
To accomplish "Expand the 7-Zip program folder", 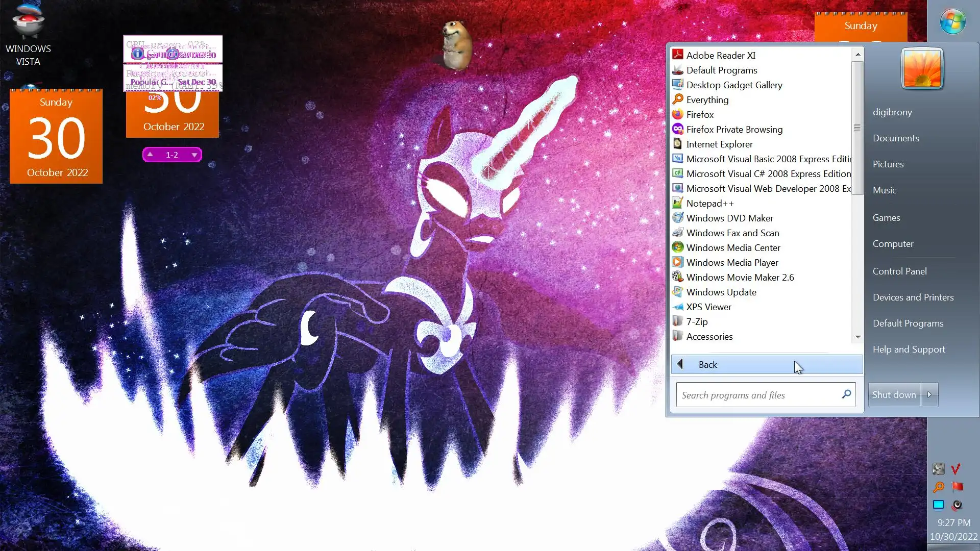I will [x=697, y=322].
